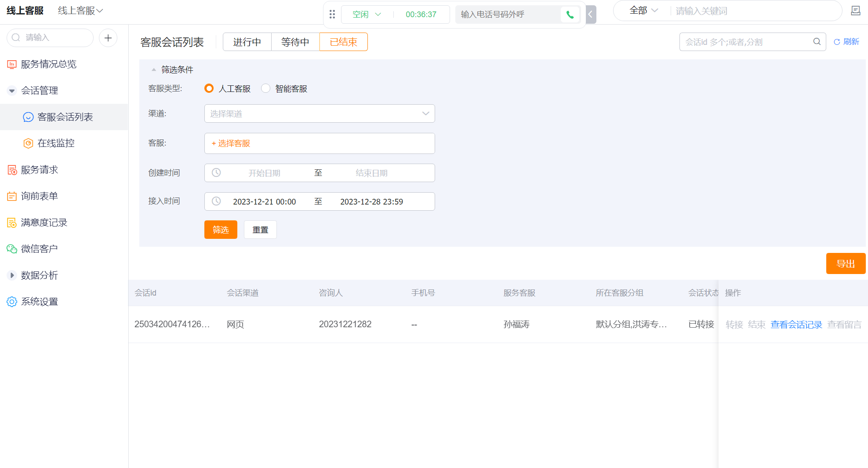
Task: Click the 重置 button
Action: (x=260, y=230)
